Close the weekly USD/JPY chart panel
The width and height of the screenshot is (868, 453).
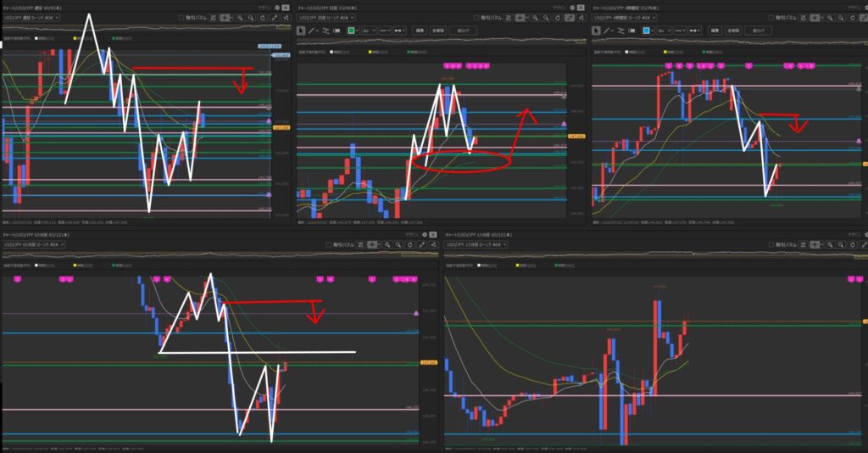click(x=286, y=8)
